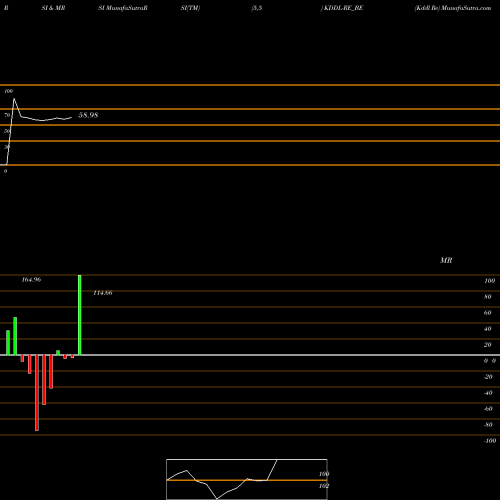500x500 pixels.
Task: Click the tall green MR bar
Action: pyautogui.click(x=80, y=315)
